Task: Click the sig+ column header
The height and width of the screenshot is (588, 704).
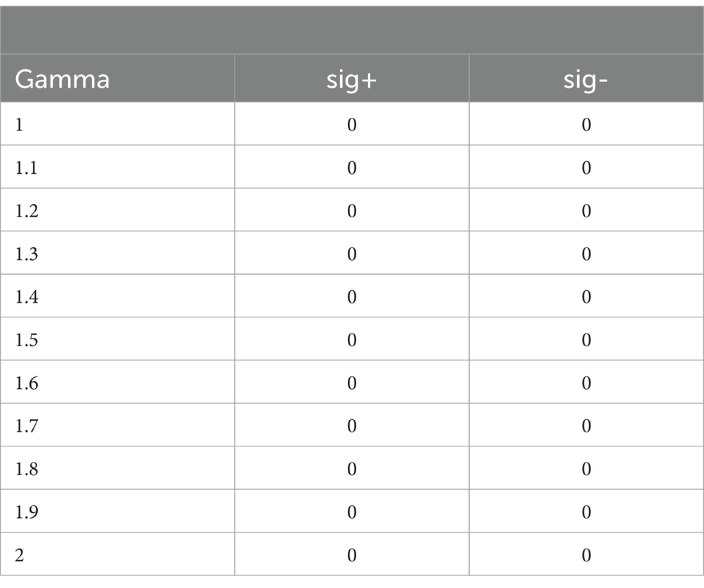Action: tap(351, 79)
